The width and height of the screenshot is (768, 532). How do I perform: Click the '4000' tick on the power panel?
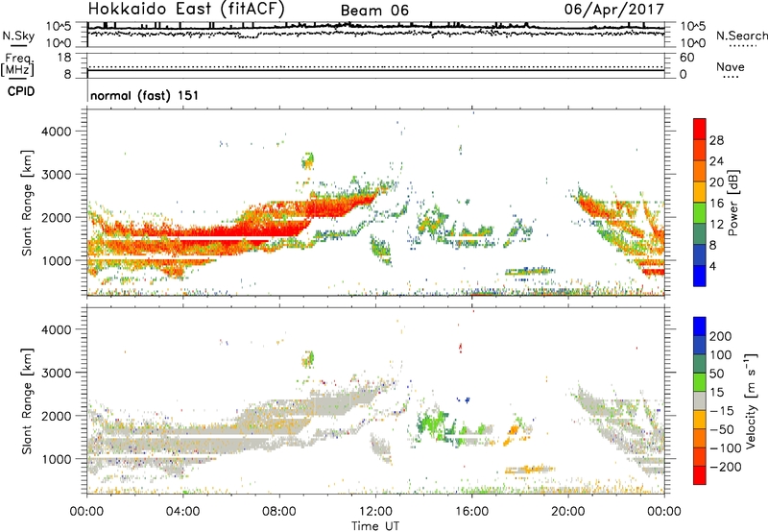pyautogui.click(x=57, y=132)
